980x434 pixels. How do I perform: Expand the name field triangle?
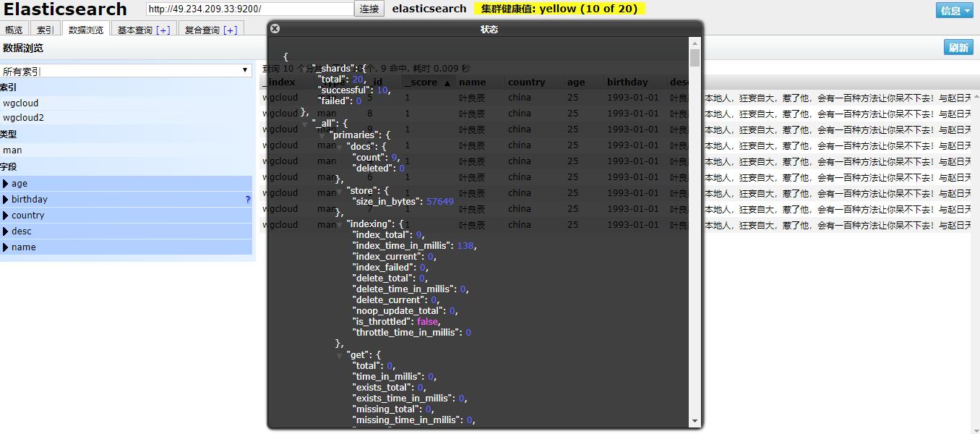coord(6,247)
